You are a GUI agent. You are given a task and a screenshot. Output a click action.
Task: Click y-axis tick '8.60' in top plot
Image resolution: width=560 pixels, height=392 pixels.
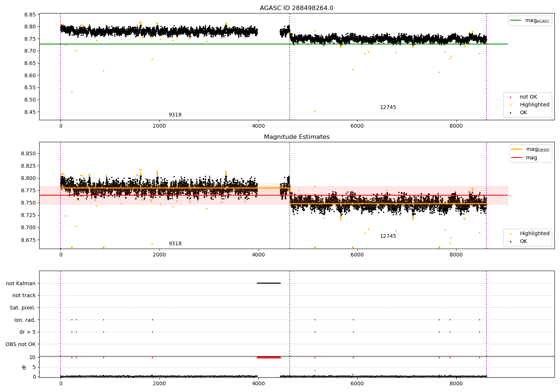(x=30, y=75)
